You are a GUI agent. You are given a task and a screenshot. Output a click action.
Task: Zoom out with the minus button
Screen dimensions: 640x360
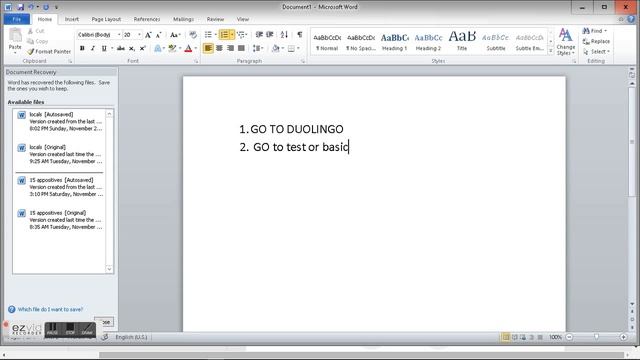(569, 337)
